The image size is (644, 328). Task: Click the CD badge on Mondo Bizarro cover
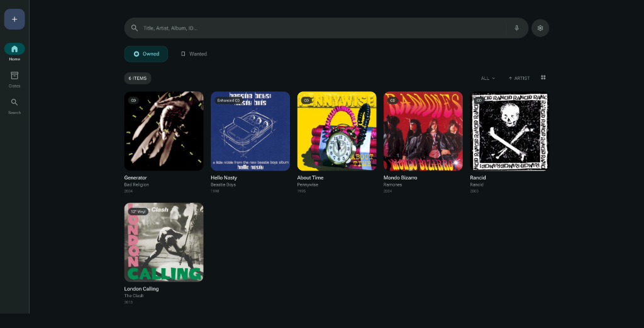[x=392, y=100]
